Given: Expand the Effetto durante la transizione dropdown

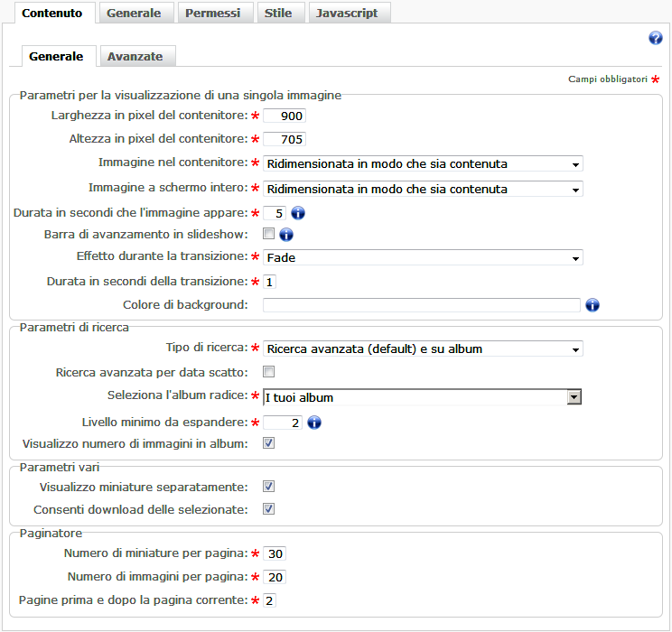Looking at the screenshot, I should click(422, 257).
